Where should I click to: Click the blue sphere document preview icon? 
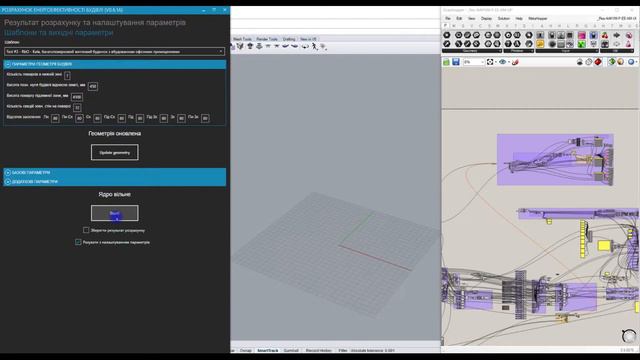click(631, 62)
